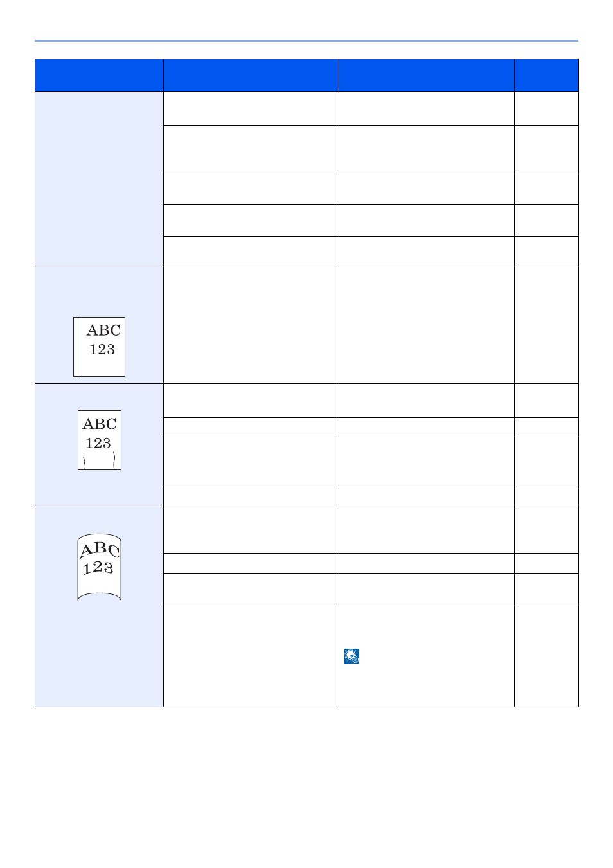Viewport: 613px width, 868px height.
Task: Click inside the table cell containing the note icon
Action: click(427, 655)
